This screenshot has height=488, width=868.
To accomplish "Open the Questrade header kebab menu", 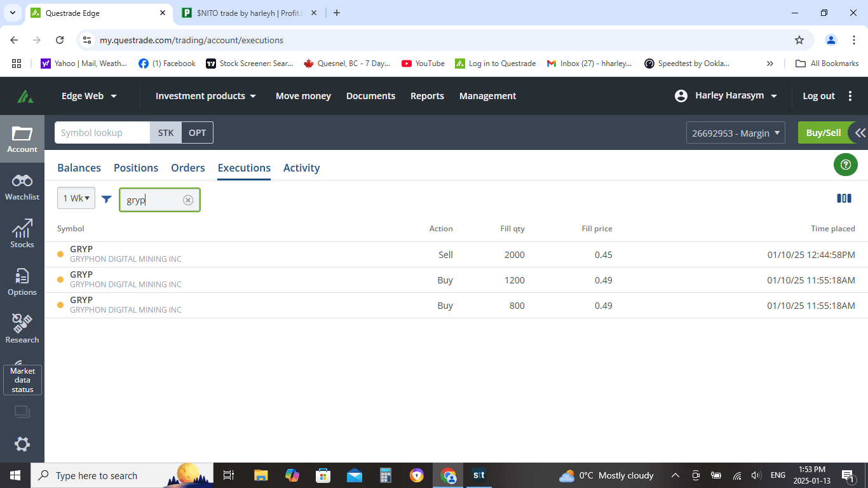I will (x=850, y=96).
